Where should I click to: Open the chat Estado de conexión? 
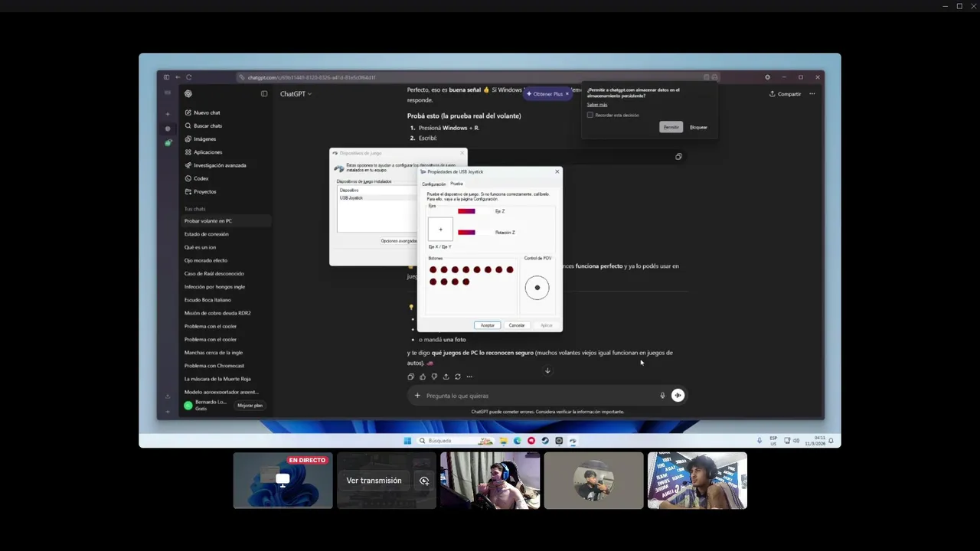[207, 234]
